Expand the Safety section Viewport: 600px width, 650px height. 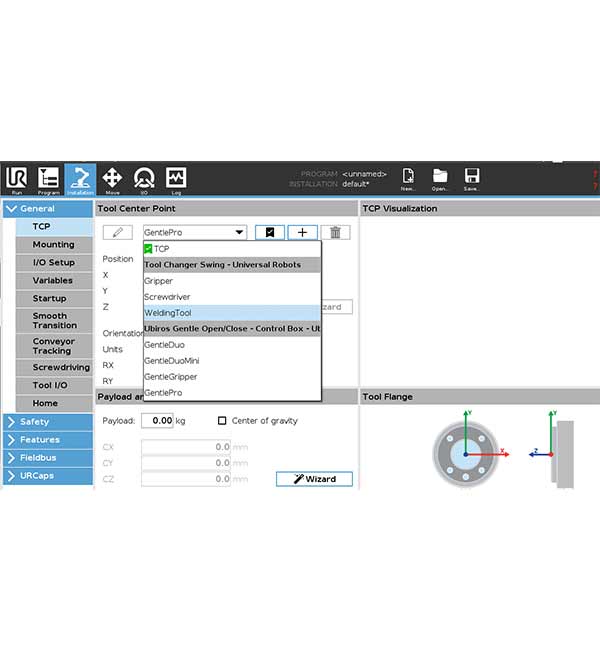pos(48,422)
